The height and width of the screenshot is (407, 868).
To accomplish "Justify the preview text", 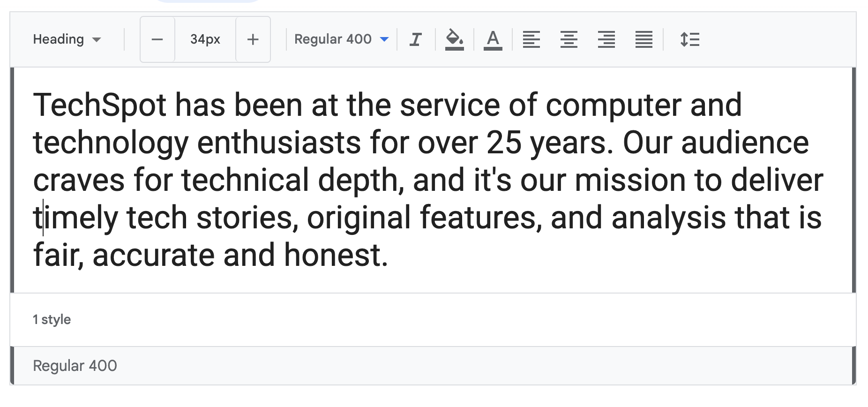I will [x=644, y=39].
